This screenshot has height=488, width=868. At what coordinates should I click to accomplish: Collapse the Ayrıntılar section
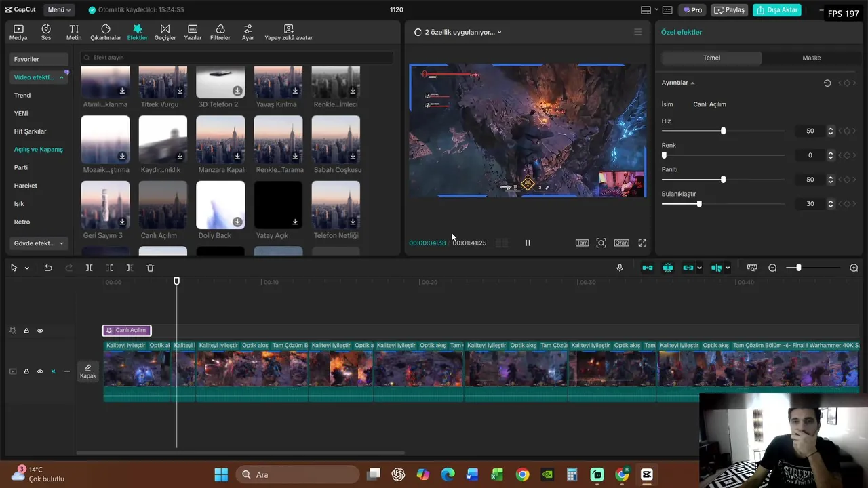[x=692, y=83]
